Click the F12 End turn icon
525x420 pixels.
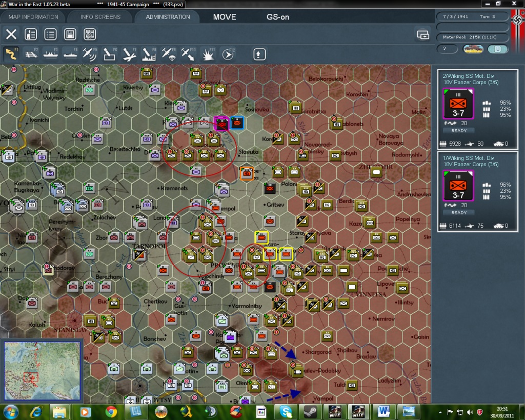pos(228,54)
